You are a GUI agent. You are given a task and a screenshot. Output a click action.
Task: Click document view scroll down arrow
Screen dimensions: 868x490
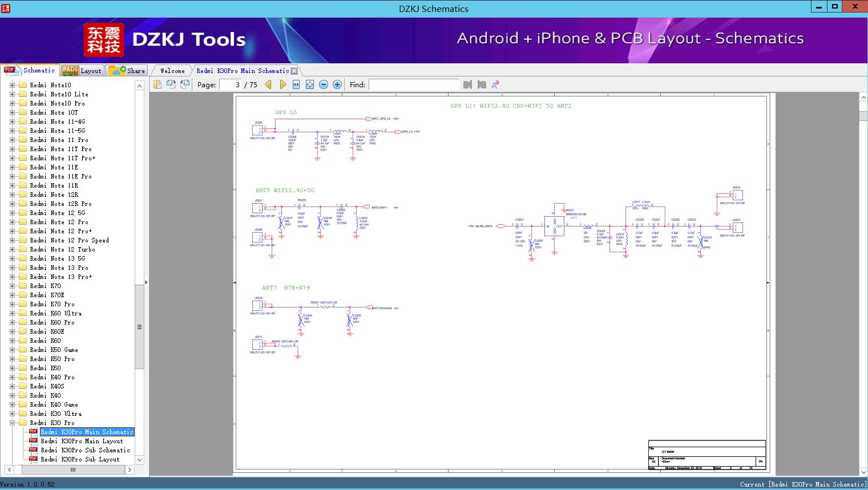tap(863, 472)
